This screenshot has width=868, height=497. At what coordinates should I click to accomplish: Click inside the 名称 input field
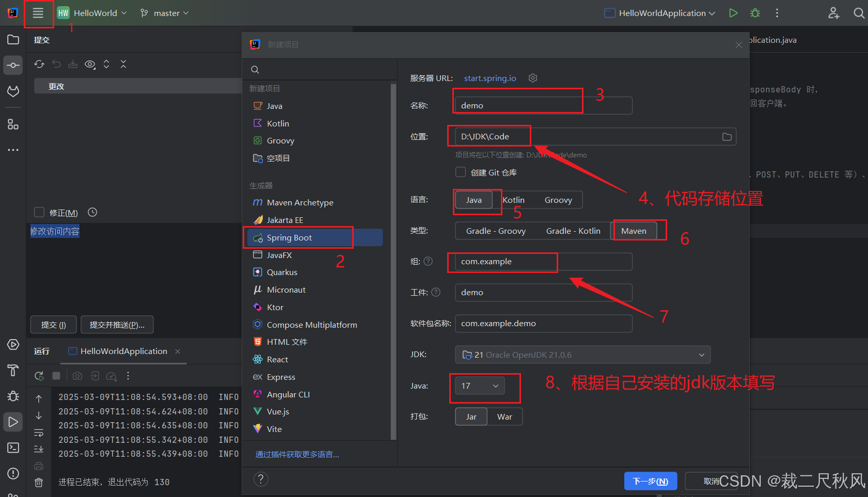(x=516, y=105)
